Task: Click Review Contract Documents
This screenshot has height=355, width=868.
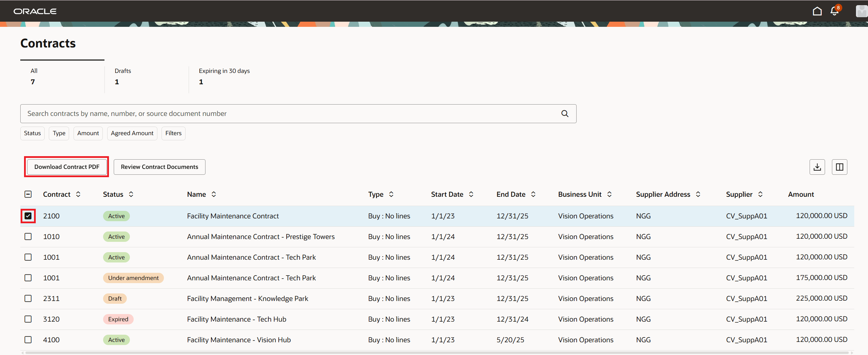Action: [x=159, y=167]
